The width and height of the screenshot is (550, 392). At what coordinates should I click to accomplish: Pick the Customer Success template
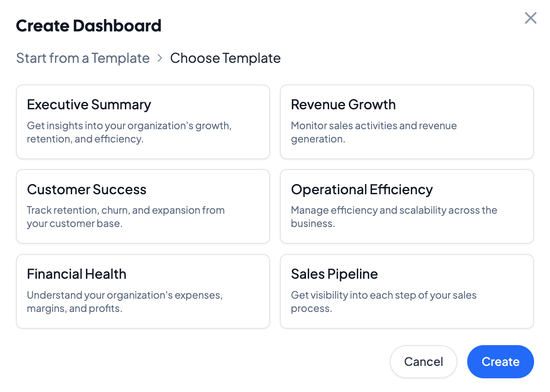[x=143, y=206]
